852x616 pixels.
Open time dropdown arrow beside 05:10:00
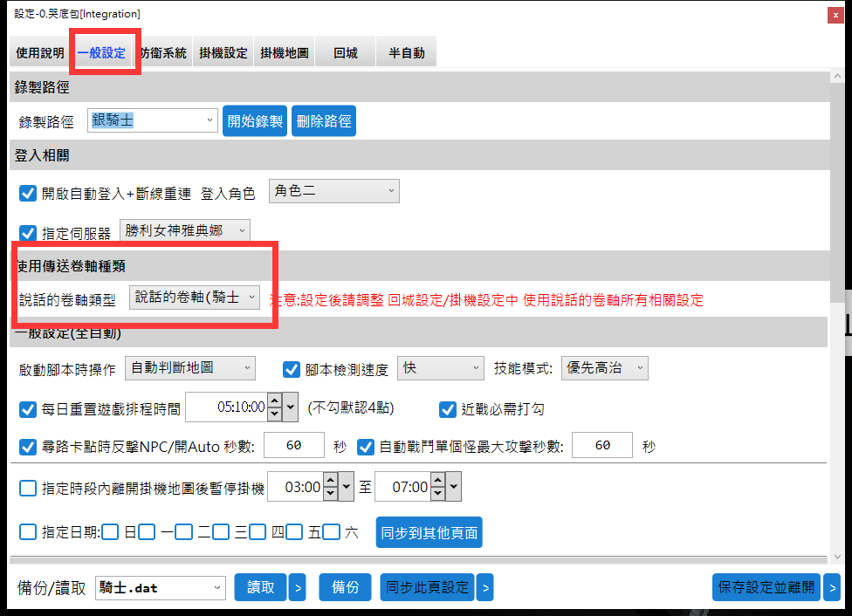click(291, 407)
